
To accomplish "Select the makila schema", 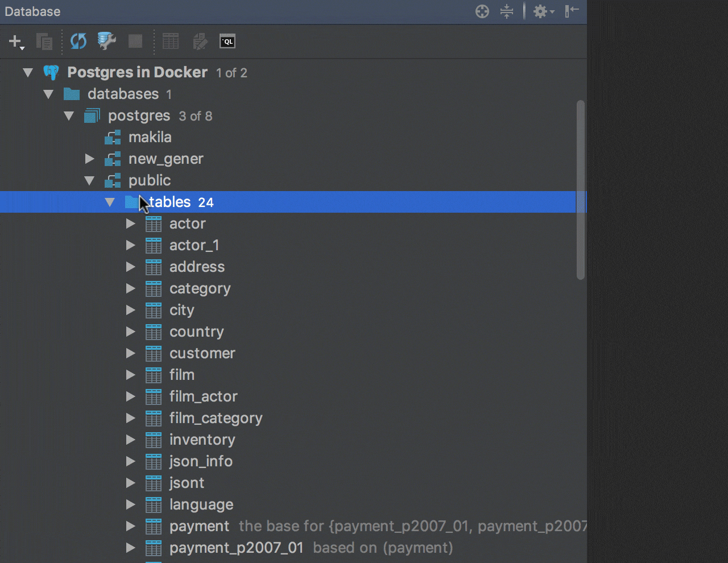I will [x=150, y=138].
